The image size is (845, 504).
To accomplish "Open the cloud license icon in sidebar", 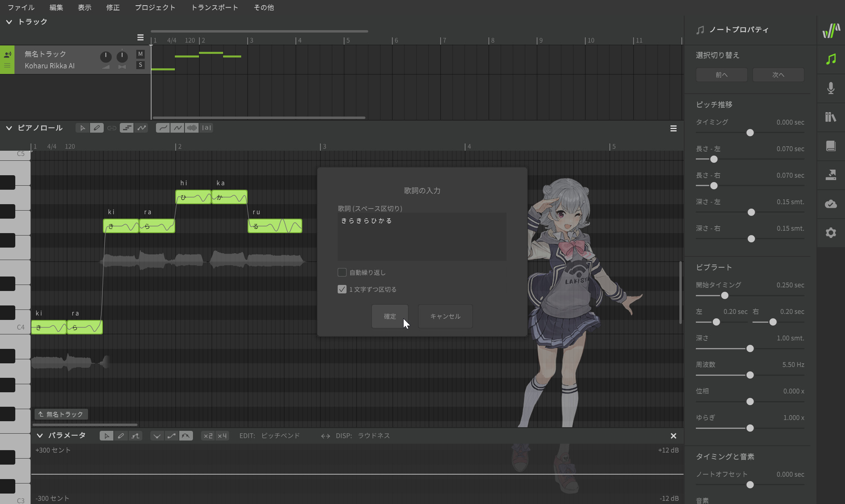I will point(831,204).
